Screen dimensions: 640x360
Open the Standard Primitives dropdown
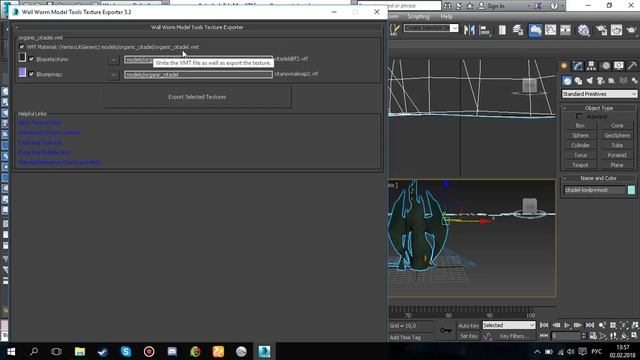599,94
